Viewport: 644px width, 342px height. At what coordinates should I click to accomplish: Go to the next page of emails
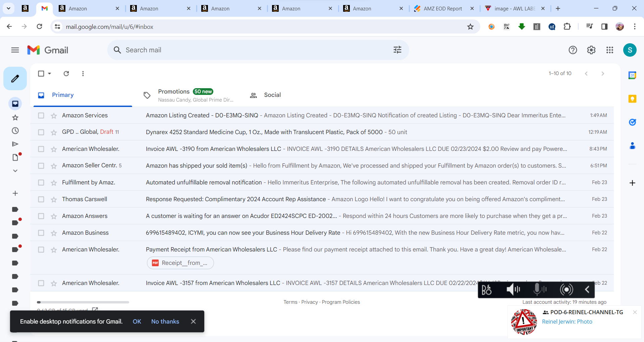coord(603,73)
